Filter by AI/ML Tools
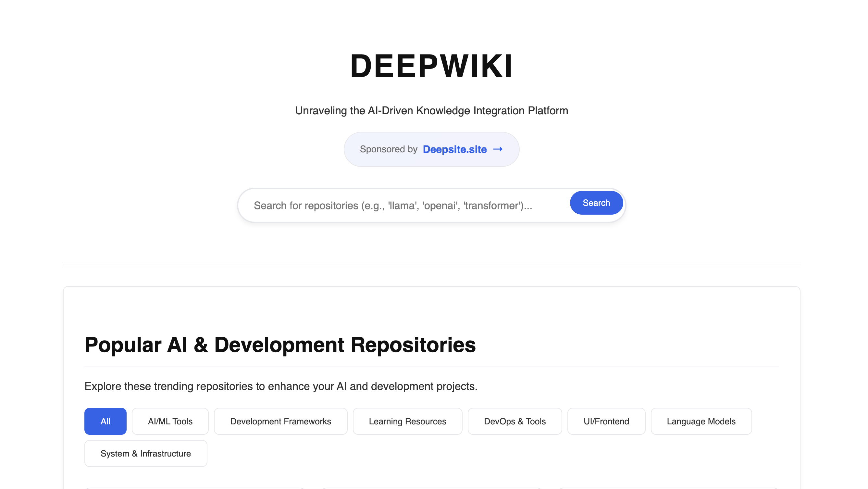This screenshot has height=489, width=868. [x=170, y=421]
